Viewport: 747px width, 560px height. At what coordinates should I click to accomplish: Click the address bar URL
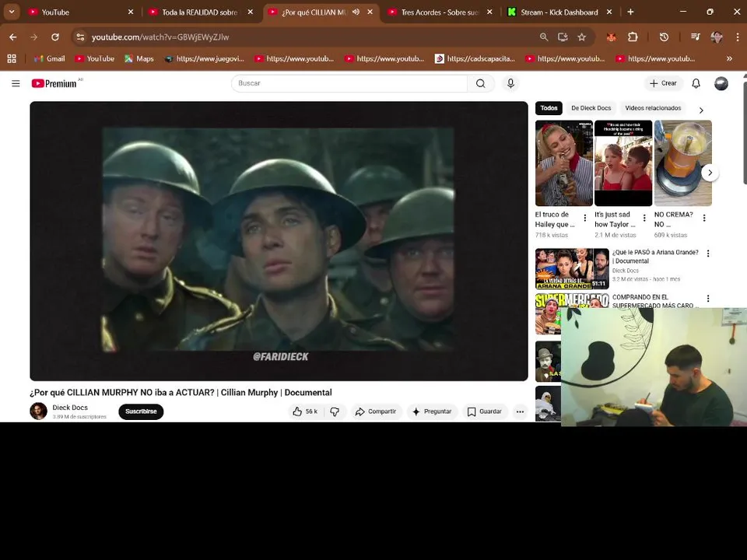click(x=160, y=37)
